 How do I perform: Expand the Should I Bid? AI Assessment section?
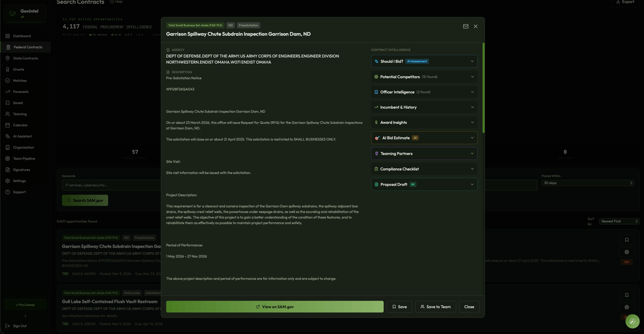coord(423,61)
